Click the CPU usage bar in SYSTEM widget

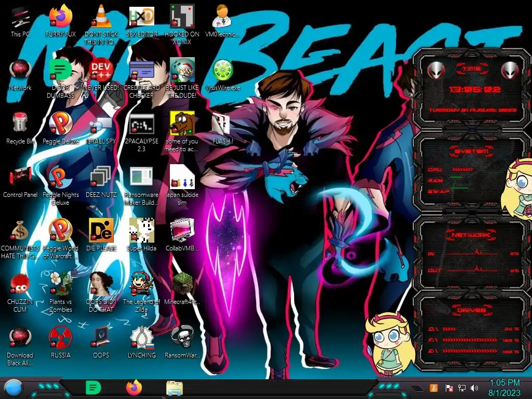[462, 169]
